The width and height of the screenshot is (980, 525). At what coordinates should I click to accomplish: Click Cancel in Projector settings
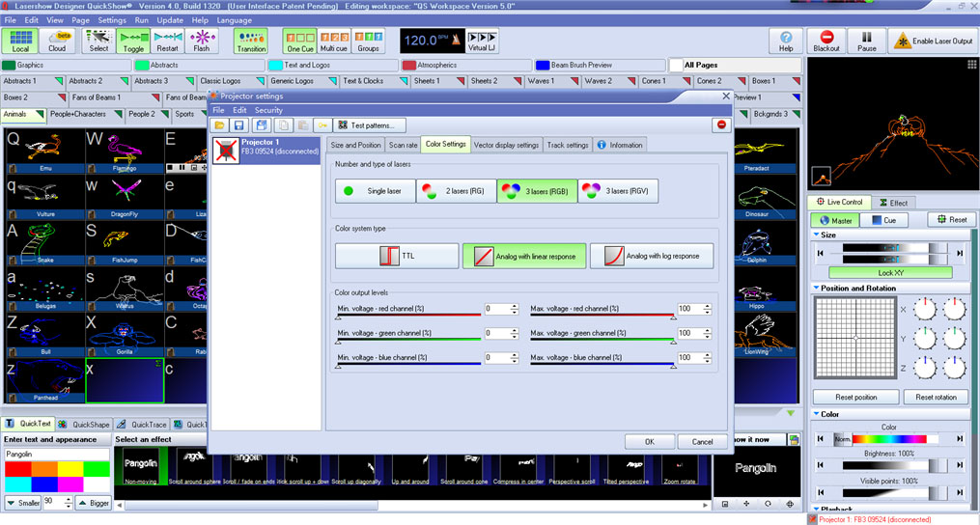(703, 441)
